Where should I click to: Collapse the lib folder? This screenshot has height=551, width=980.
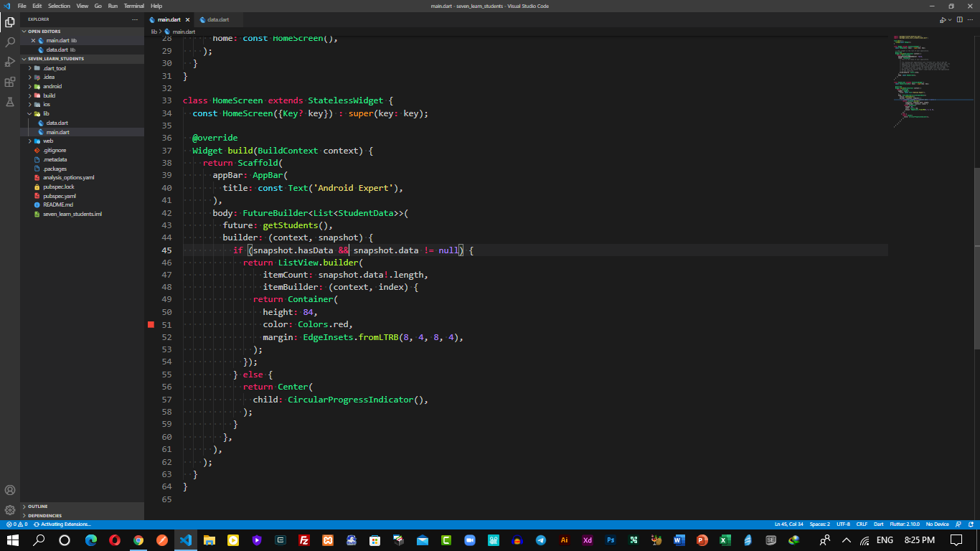pyautogui.click(x=82, y=113)
